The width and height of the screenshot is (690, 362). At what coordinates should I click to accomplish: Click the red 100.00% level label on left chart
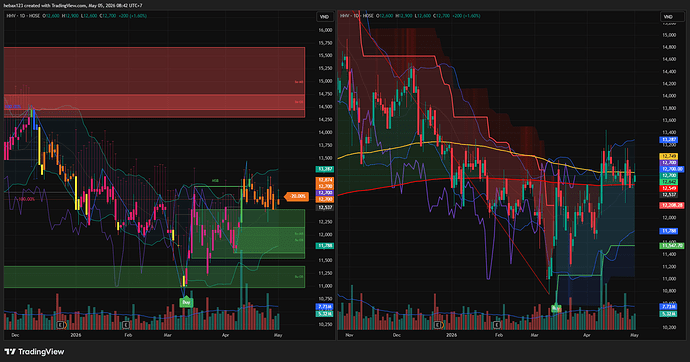pos(26,199)
